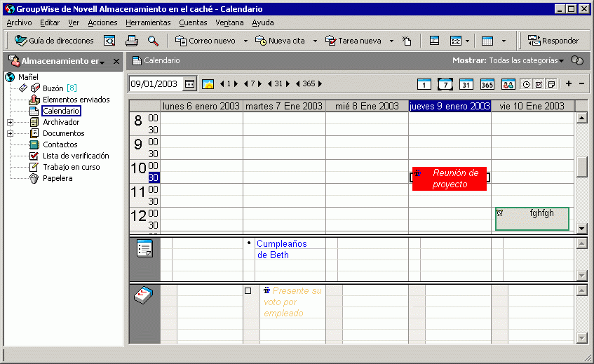Open Lista de verificación folder
The height and width of the screenshot is (364, 594).
click(76, 156)
